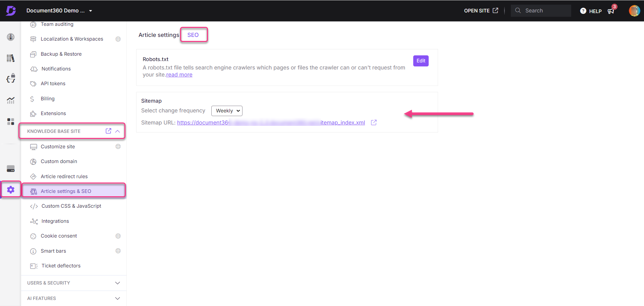Click the Article redirect rules diamond icon

click(x=33, y=176)
